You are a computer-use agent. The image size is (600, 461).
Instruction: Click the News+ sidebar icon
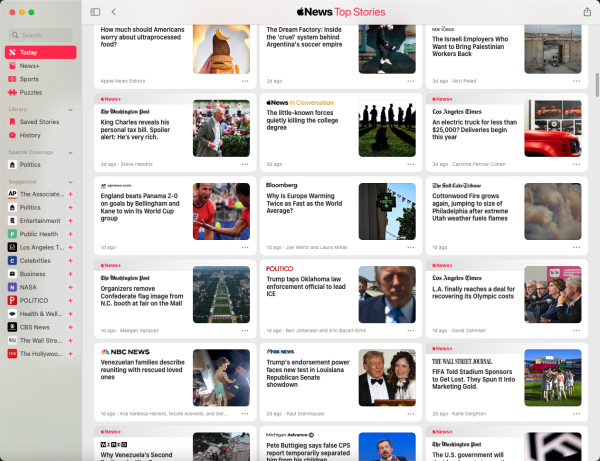tap(12, 66)
